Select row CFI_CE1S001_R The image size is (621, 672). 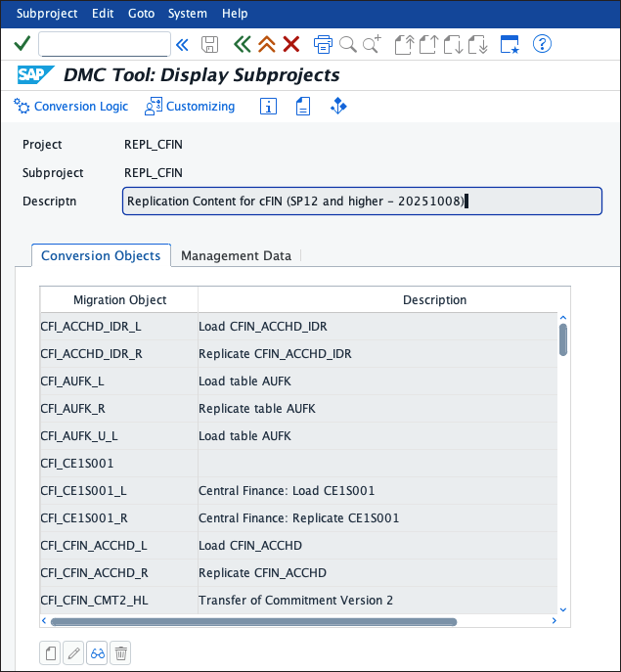point(298,518)
